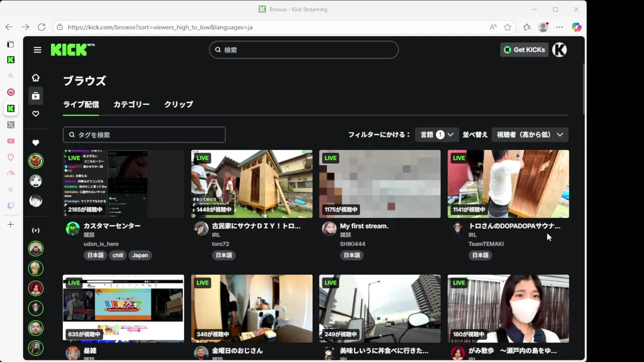Open the 180 viewers masked woman thumbnail
Screen dimensions: 644x362
tap(508, 308)
